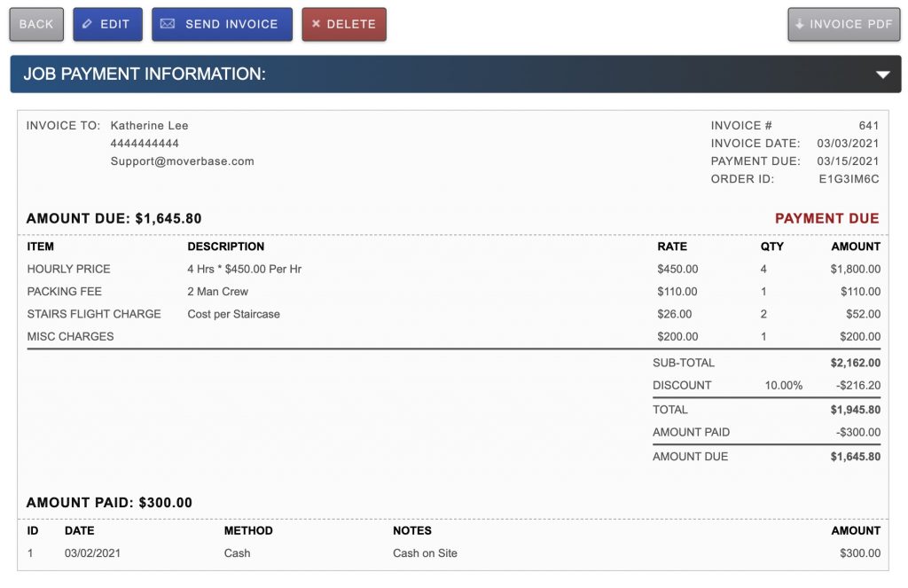Viewport: 908px width, 588px height.
Task: Select the STAIRS FLIGHT CHARGE row
Action: 94,313
